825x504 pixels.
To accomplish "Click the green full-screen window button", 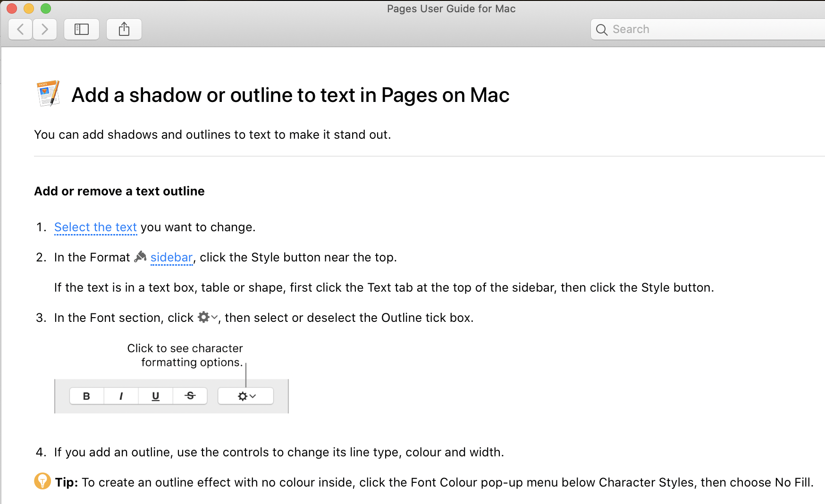I will (x=46, y=8).
